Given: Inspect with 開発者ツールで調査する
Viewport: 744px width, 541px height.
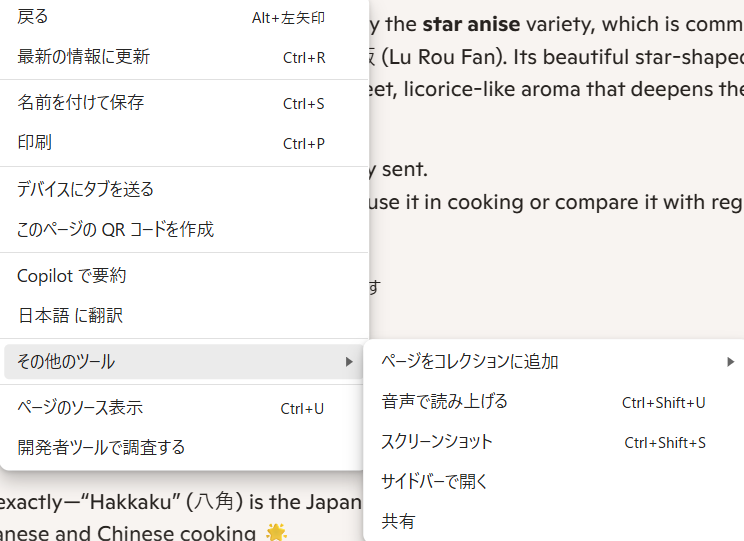Looking at the screenshot, I should point(184,448).
